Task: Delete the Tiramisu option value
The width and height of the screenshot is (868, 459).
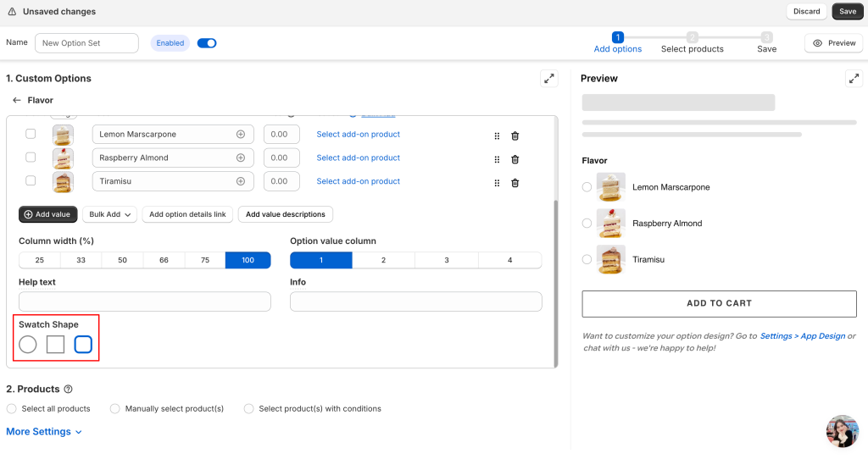Action: (515, 182)
